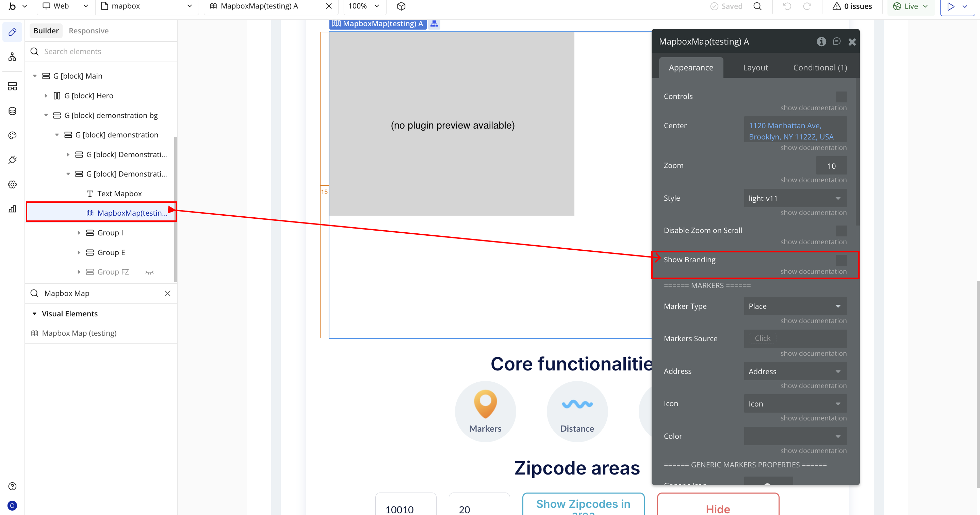Enable the Controls checkbox
Image resolution: width=980 pixels, height=515 pixels.
(841, 97)
